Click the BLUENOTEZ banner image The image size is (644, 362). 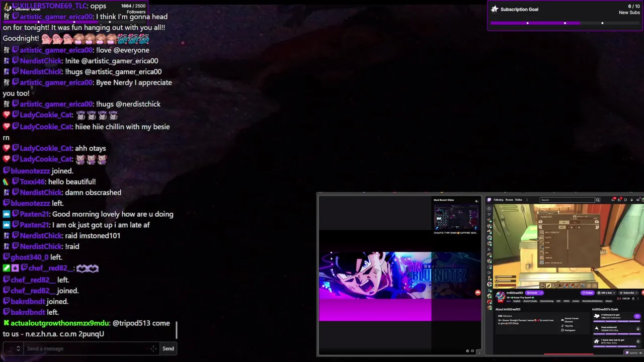(400, 275)
